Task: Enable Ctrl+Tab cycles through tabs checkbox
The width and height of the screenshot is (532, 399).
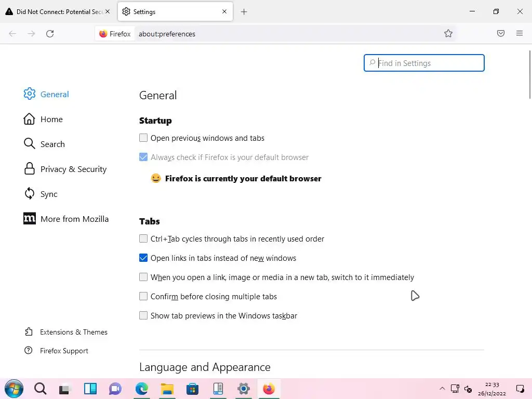Action: (x=143, y=238)
